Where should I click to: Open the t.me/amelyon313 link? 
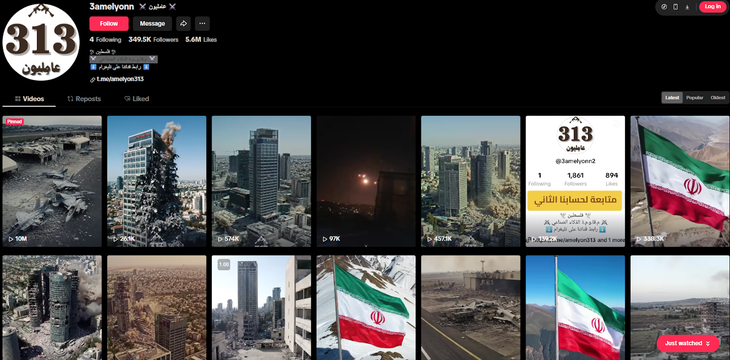120,79
